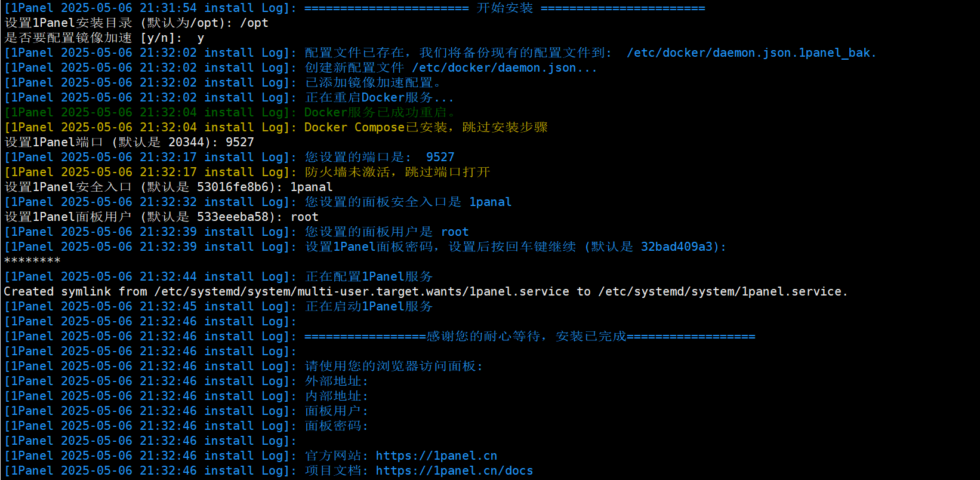The image size is (980, 480).
Task: Click the green 'Docker服务已成功重启' message
Action: (380, 112)
